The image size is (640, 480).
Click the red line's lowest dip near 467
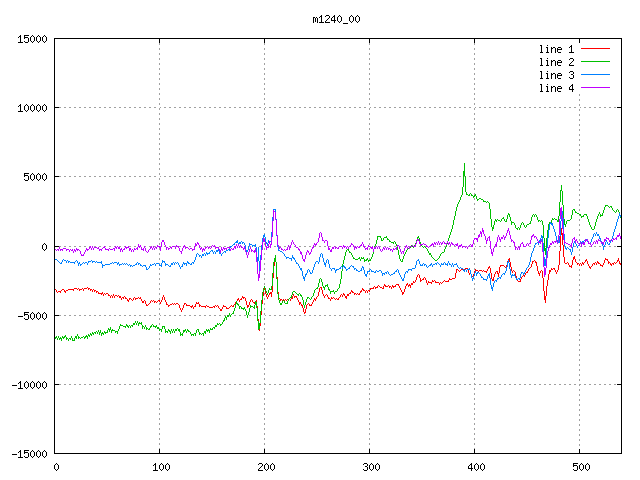[x=545, y=302]
